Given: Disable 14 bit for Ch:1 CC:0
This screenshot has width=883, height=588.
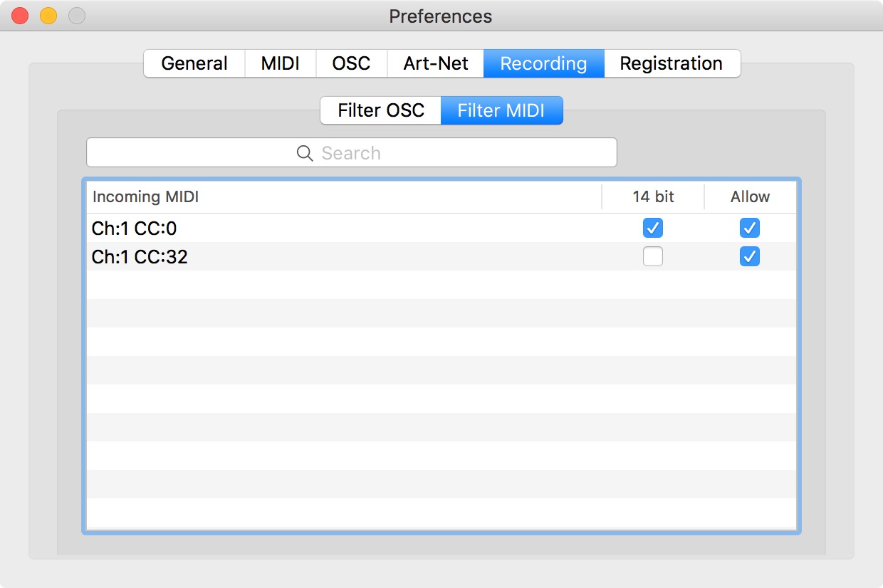Looking at the screenshot, I should 653,228.
